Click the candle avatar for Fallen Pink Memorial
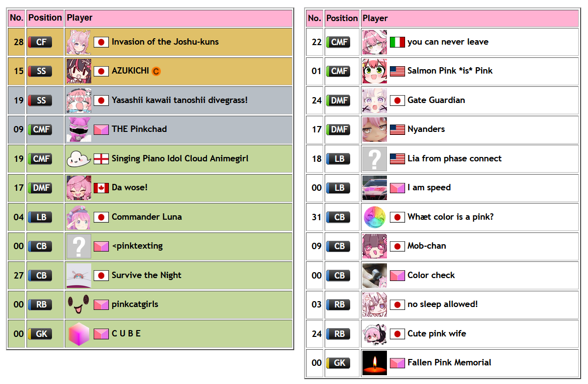Image resolution: width=588 pixels, height=384 pixels. click(375, 363)
